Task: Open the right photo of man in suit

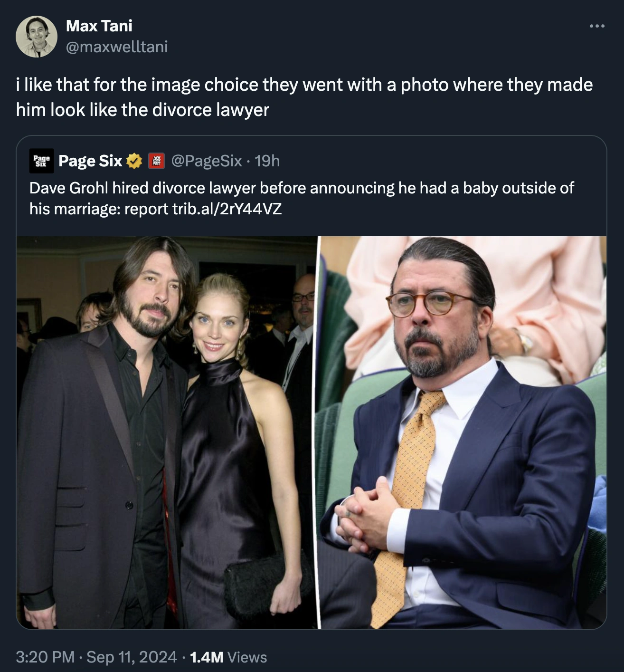Action: point(463,432)
